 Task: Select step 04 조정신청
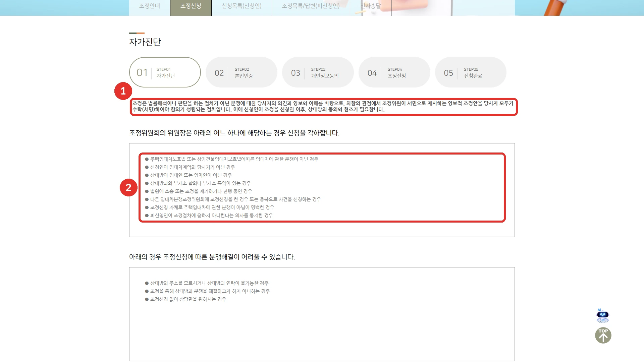394,72
